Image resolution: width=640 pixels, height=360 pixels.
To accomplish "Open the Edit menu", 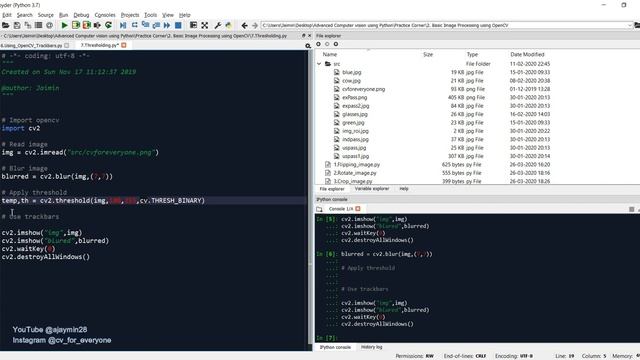I will [x=7, y=15].
